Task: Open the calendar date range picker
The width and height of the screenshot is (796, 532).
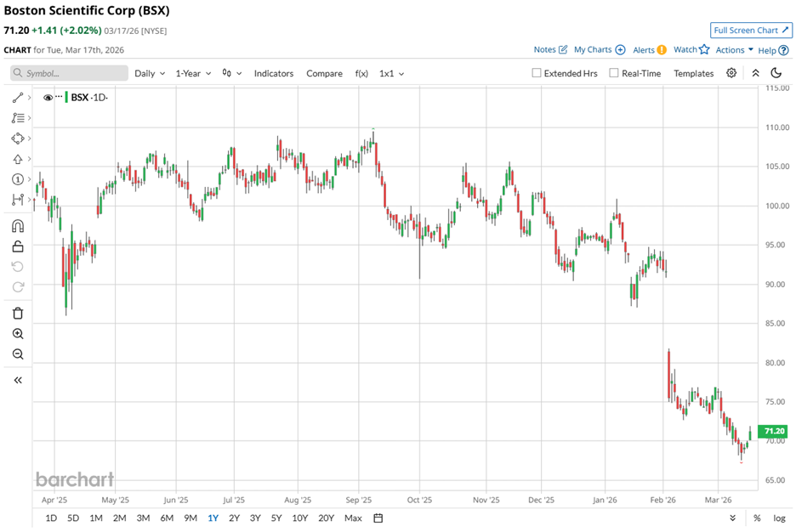Action: click(x=378, y=518)
